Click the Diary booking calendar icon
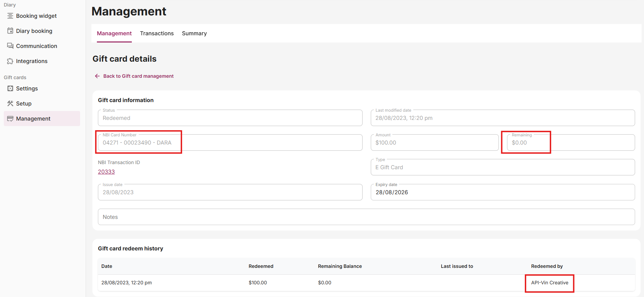The image size is (644, 297). click(x=10, y=31)
